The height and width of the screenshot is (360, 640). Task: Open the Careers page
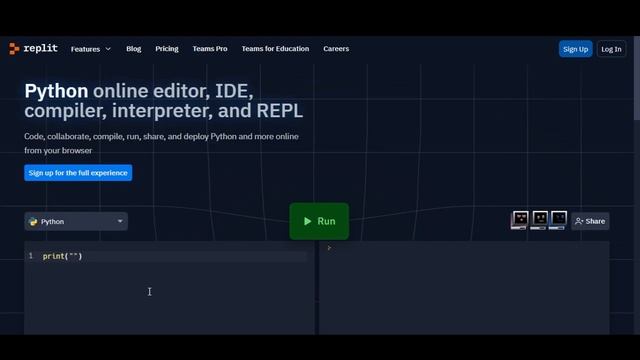336,49
